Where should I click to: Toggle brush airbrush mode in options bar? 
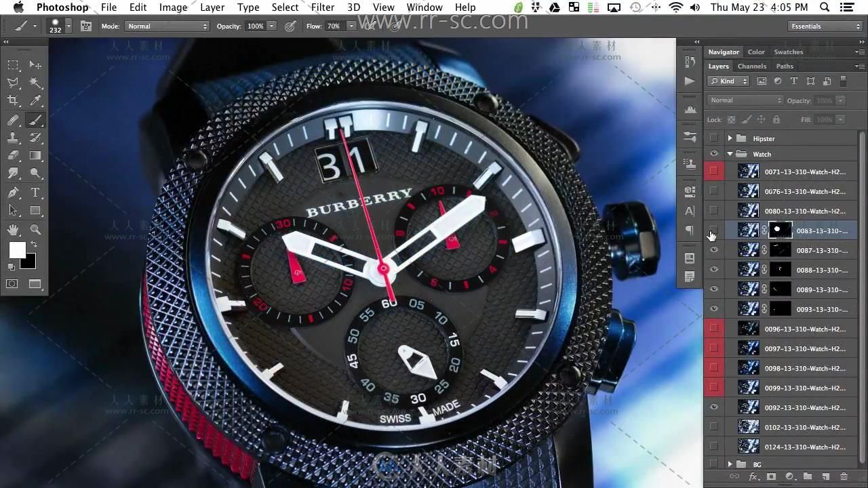[370, 26]
